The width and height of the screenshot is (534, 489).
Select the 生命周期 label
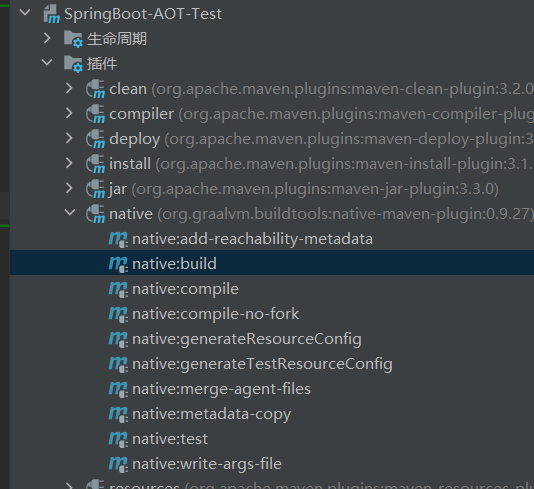pyautogui.click(x=116, y=39)
